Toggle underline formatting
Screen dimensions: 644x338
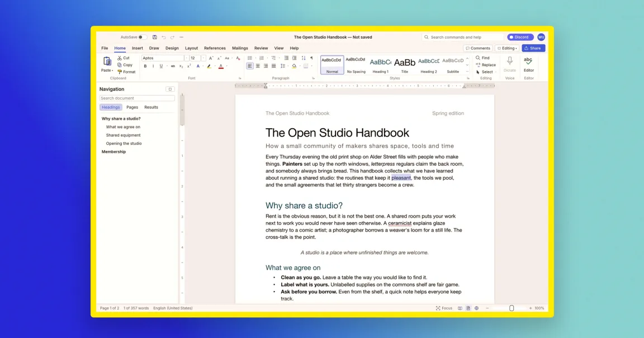pyautogui.click(x=161, y=66)
